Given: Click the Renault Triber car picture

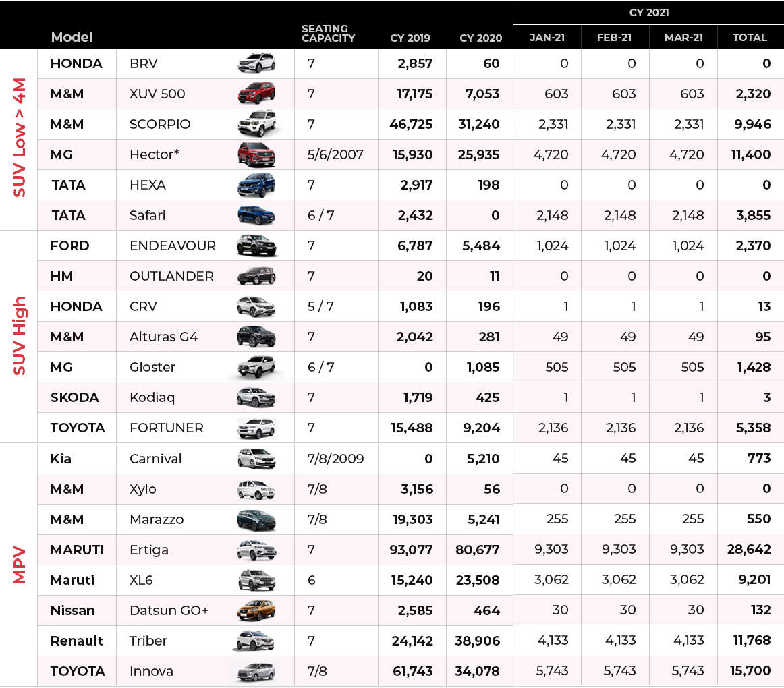Looking at the screenshot, I should [x=255, y=641].
